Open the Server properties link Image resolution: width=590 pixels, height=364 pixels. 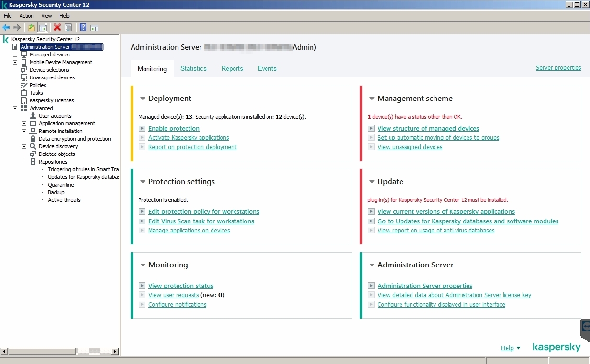point(558,68)
